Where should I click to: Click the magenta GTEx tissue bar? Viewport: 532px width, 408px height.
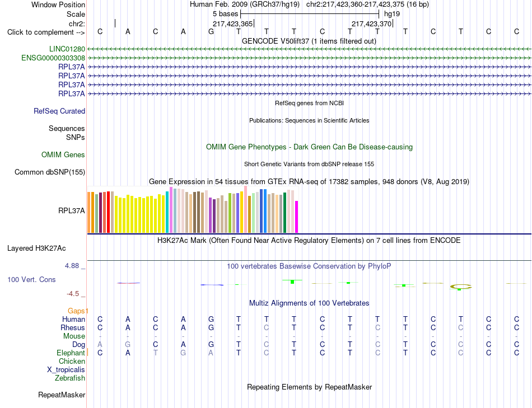pyautogui.click(x=297, y=217)
